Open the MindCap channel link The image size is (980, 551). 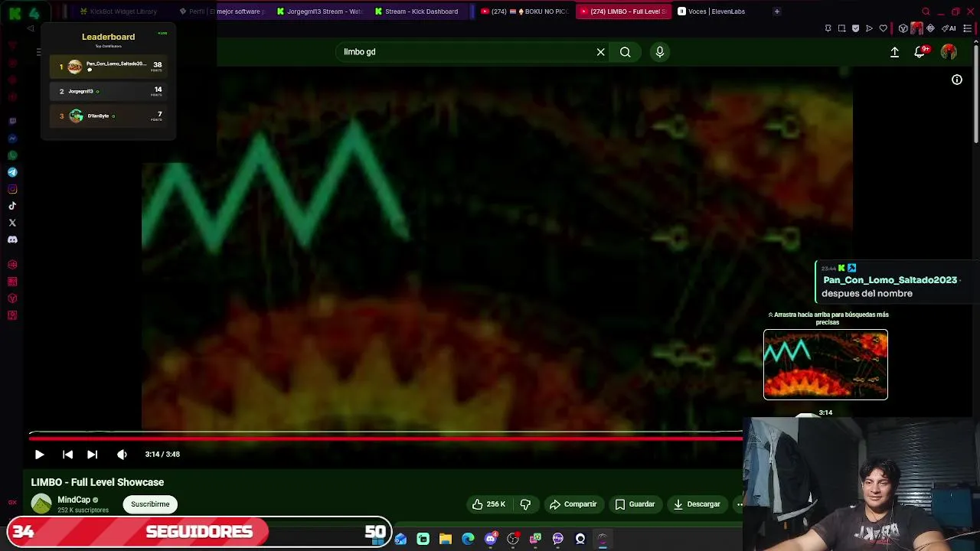(x=73, y=500)
